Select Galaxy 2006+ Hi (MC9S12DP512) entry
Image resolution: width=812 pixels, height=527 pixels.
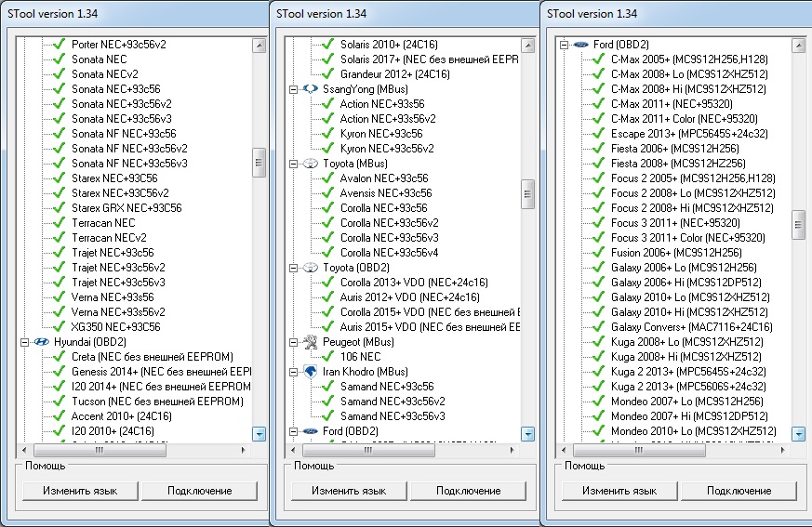686,283
